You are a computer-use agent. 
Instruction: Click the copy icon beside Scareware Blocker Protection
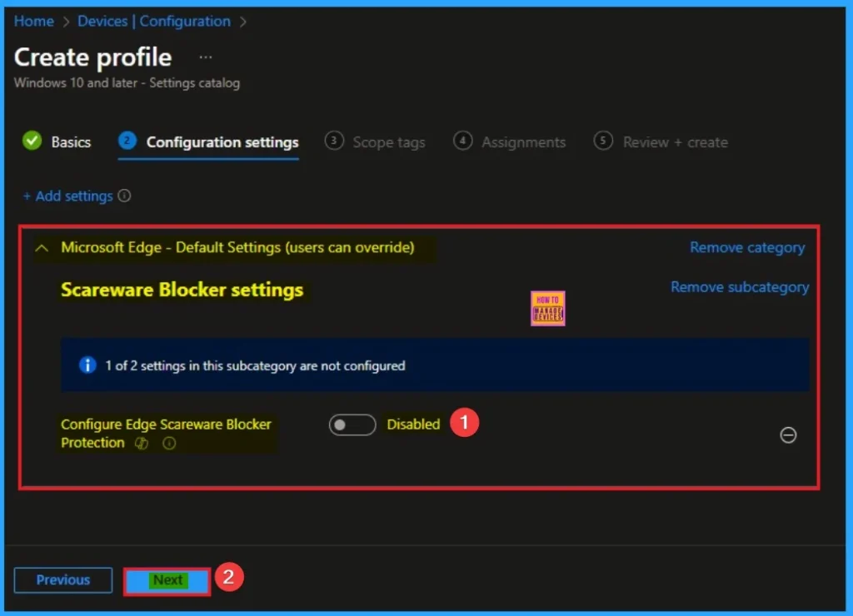click(x=142, y=443)
